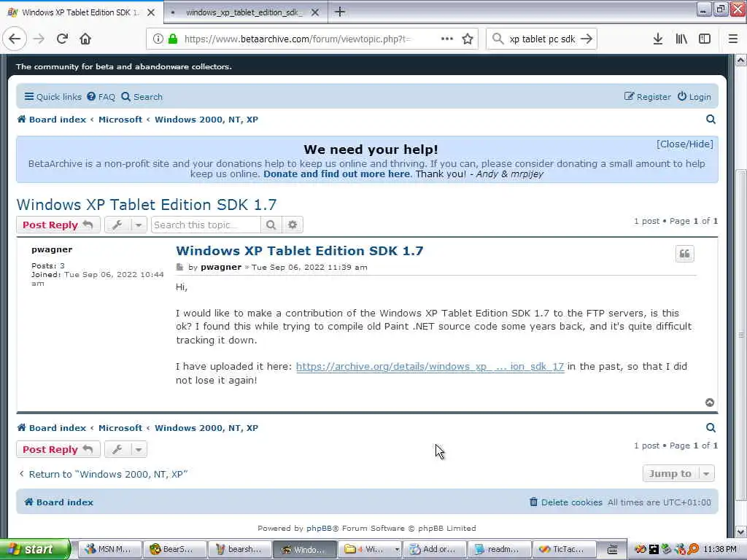Click the page vertical scrollbar up arrow
This screenshot has height=560, width=747.
[x=741, y=60]
